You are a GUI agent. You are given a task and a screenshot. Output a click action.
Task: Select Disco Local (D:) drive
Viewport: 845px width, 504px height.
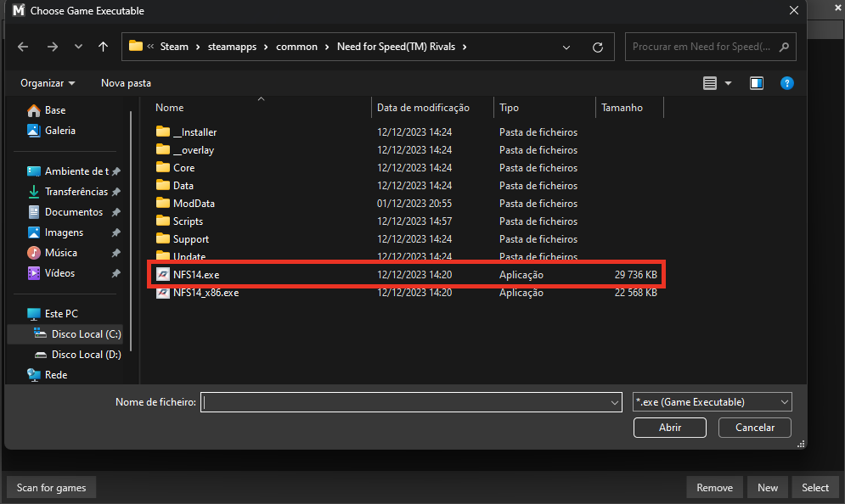click(x=76, y=355)
